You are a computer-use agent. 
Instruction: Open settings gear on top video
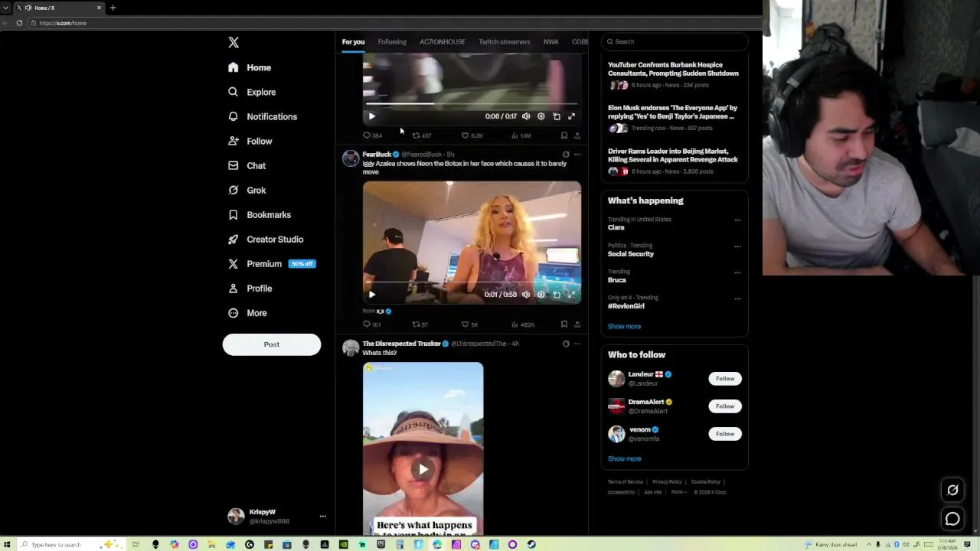[x=541, y=116]
